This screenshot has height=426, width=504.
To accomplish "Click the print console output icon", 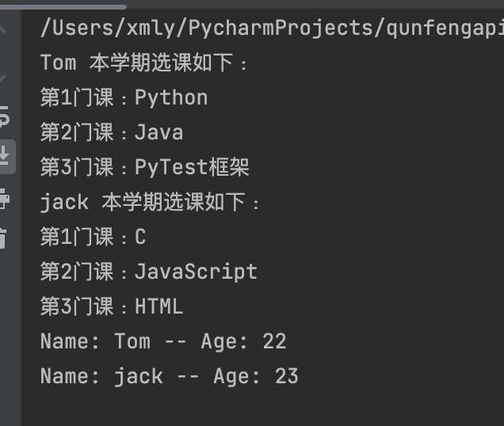I will tap(5, 199).
